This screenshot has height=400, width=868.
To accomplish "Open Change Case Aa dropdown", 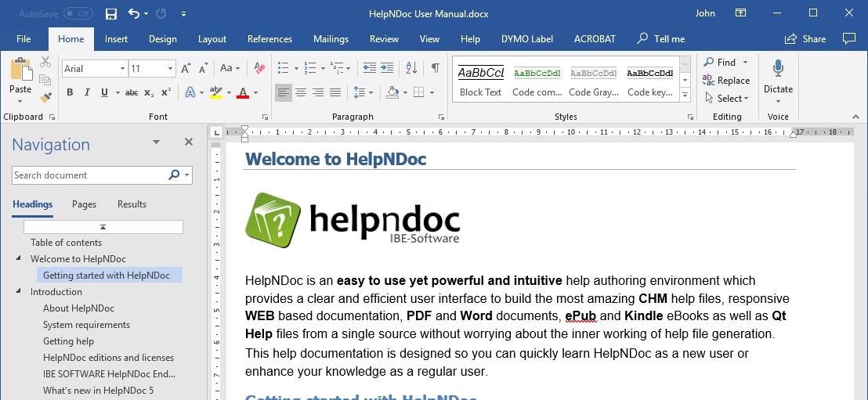I will (x=230, y=68).
